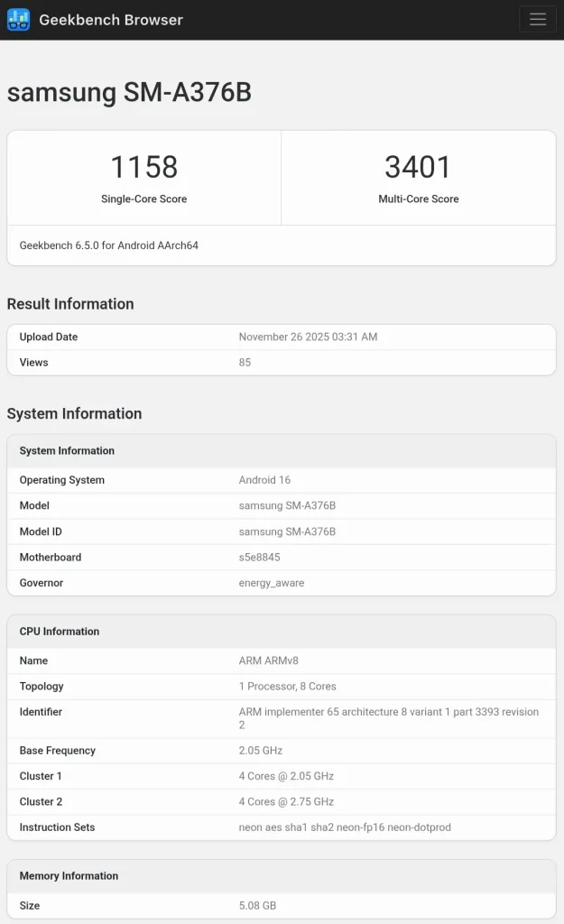Click the Geekbench logo icon
Screen dimensions: 564x924
(18, 19)
